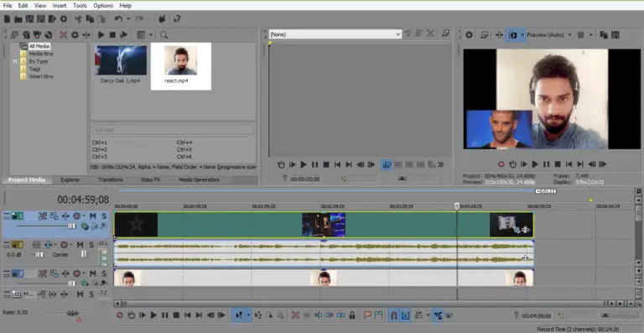Open Media Properties gear in Project Media toolbar
The image size is (644, 333).
(75, 35)
